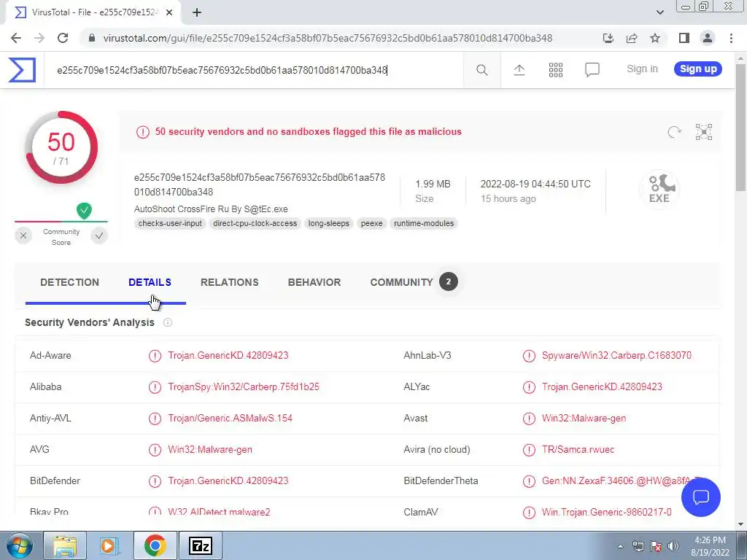The width and height of the screenshot is (747, 560).
Task: Switch to the BEHAVIOR tab
Action: click(x=314, y=282)
